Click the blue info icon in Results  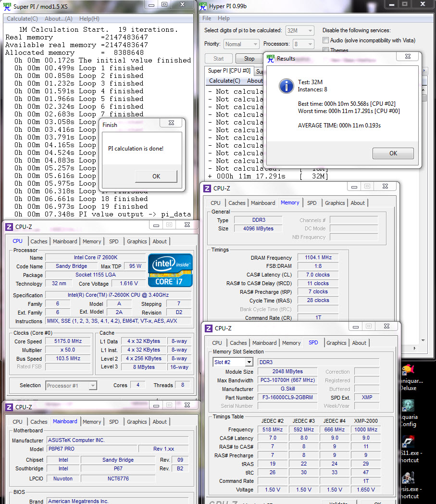(x=286, y=86)
